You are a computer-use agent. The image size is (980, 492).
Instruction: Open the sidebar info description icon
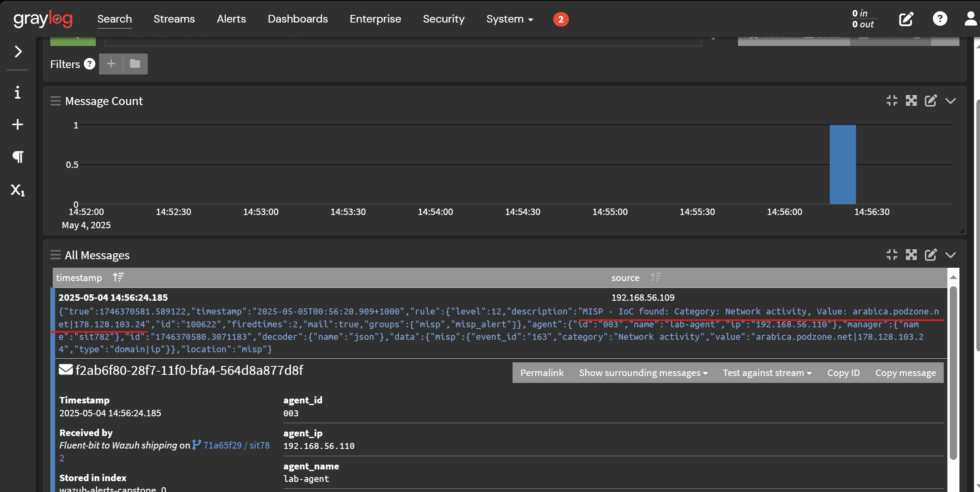coord(17,93)
